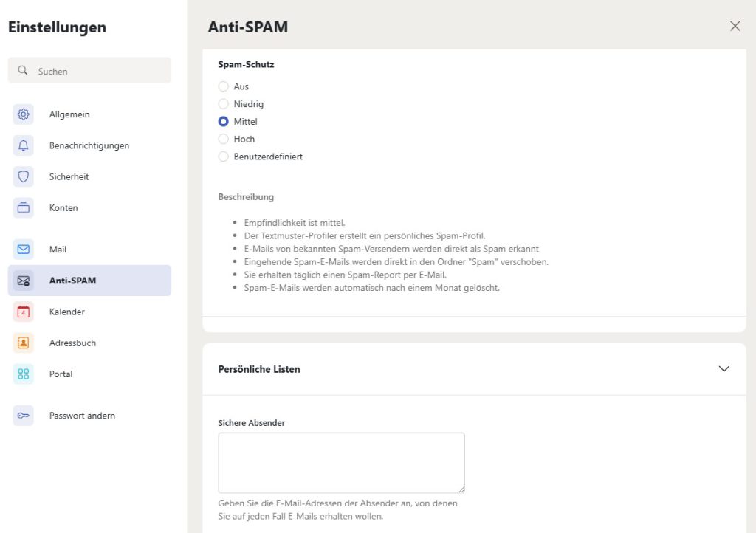This screenshot has height=533, width=756.
Task: Click the Passwort ändern key icon
Action: click(x=24, y=416)
